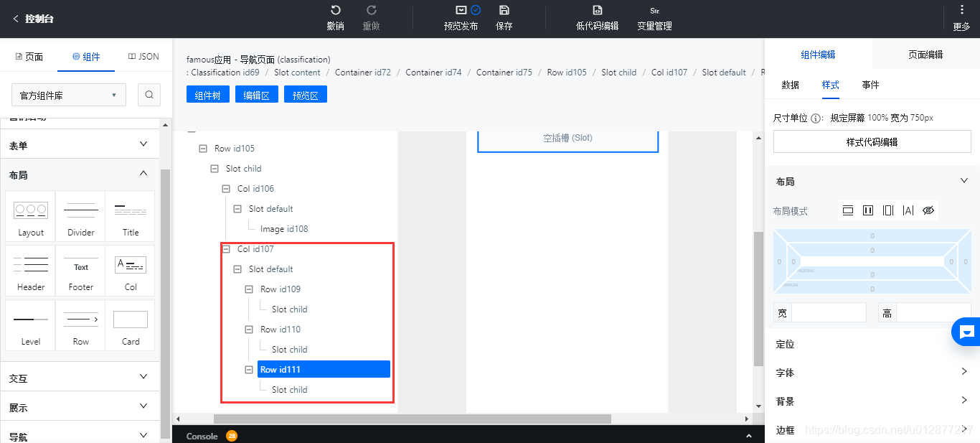Expand the 交互 component category
The image size is (980, 443).
tap(79, 378)
